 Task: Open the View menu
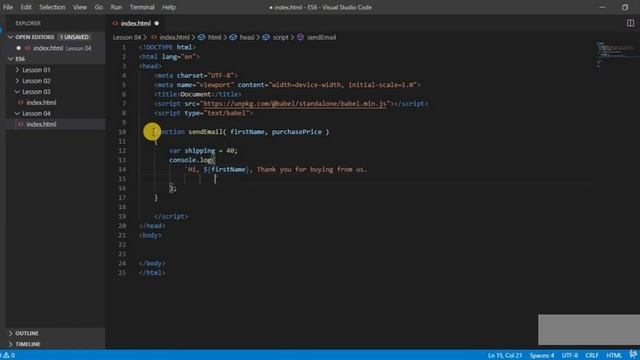(x=80, y=7)
